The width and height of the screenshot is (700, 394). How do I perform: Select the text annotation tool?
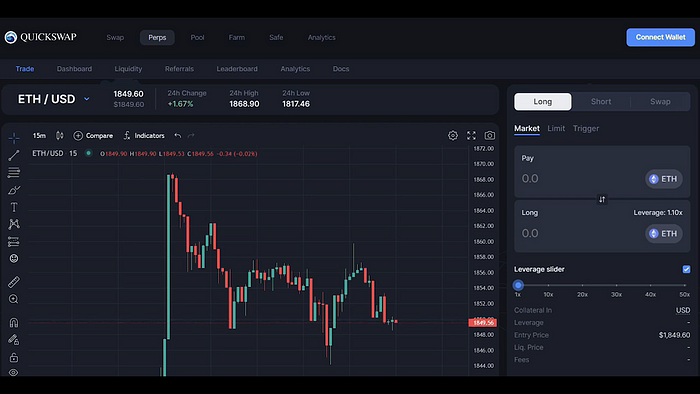pos(14,207)
